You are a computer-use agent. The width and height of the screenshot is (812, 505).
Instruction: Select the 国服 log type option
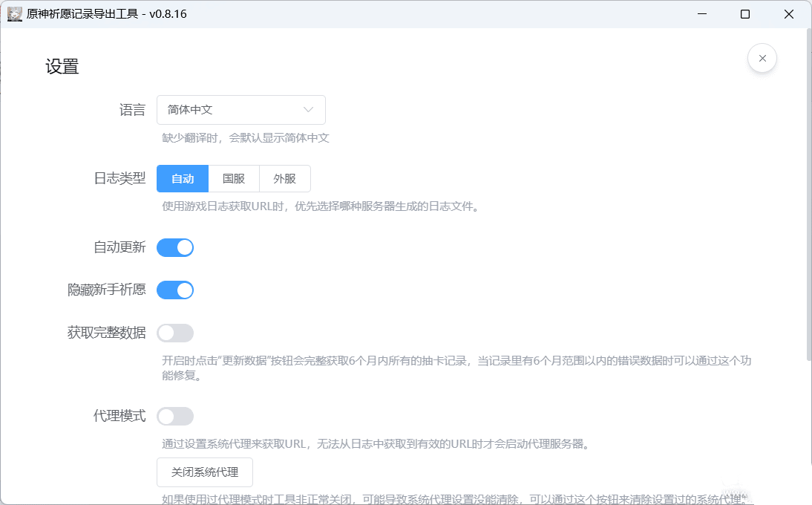[234, 179]
